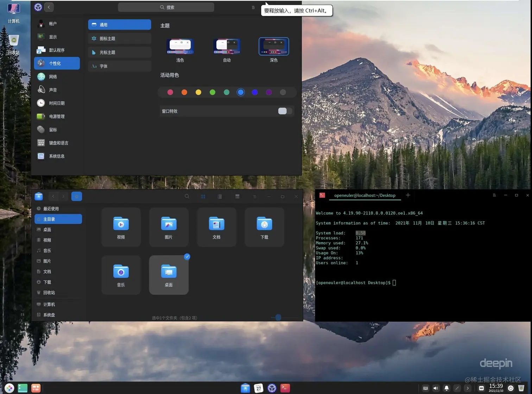Open 时间日期 settings
The height and width of the screenshot is (394, 532).
57,103
